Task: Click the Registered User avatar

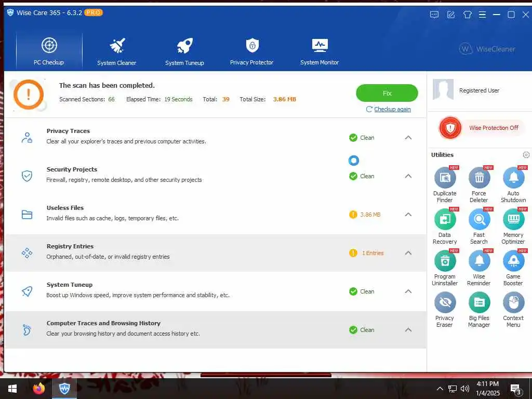Action: [443, 89]
